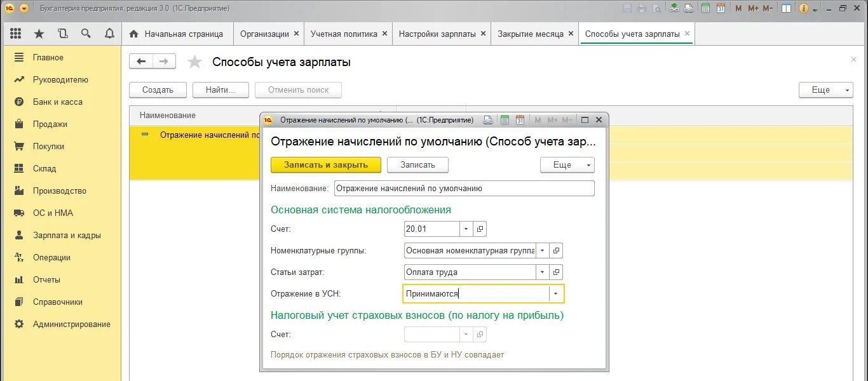Expand Статьи затрат dropdown arrow
868x381 pixels.
pos(543,272)
